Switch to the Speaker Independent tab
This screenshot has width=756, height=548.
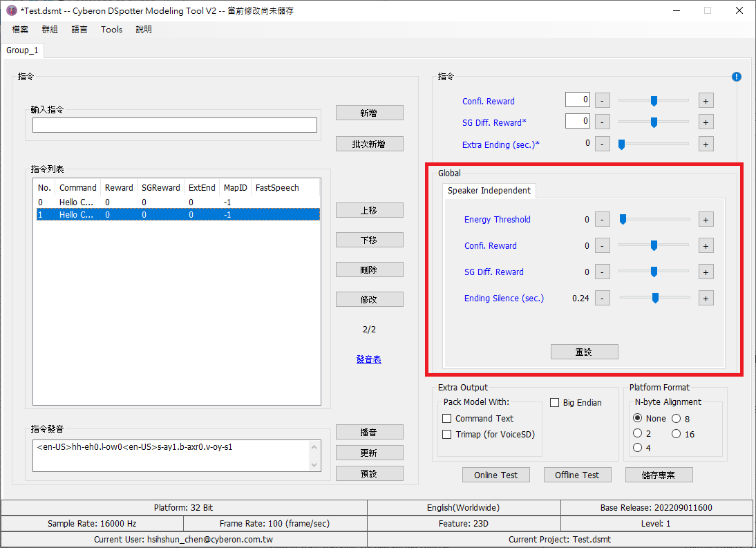coord(489,191)
